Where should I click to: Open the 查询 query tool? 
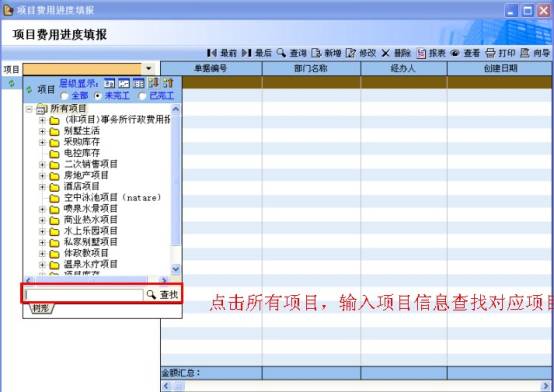pyautogui.click(x=291, y=53)
